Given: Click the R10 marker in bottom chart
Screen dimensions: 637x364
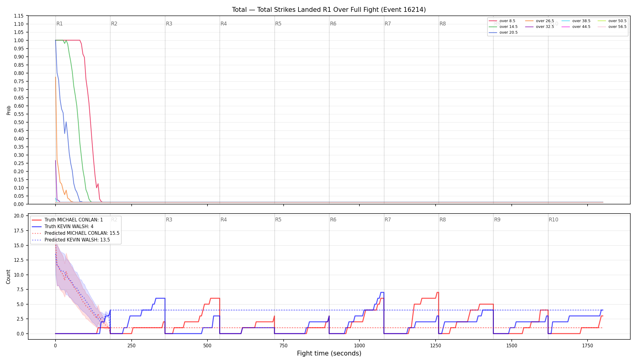Looking at the screenshot, I should (553, 220).
